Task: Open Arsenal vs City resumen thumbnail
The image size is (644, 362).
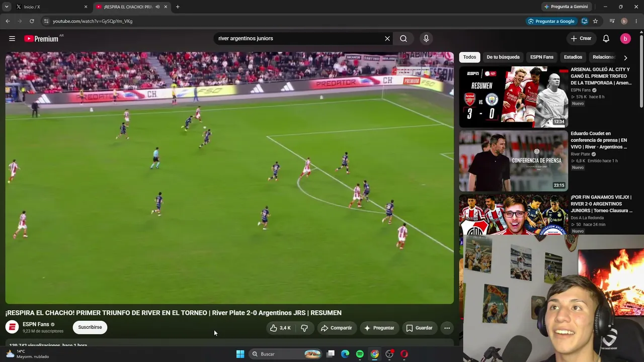Action: [x=514, y=97]
